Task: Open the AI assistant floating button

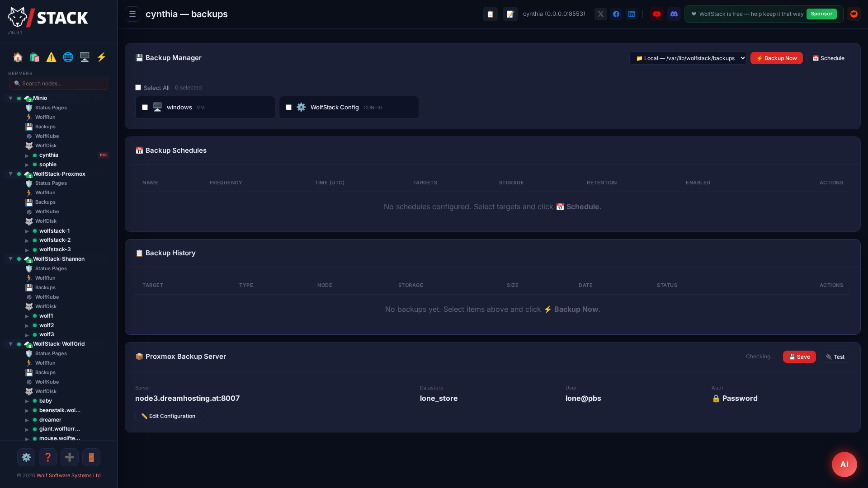Action: pyautogui.click(x=844, y=464)
